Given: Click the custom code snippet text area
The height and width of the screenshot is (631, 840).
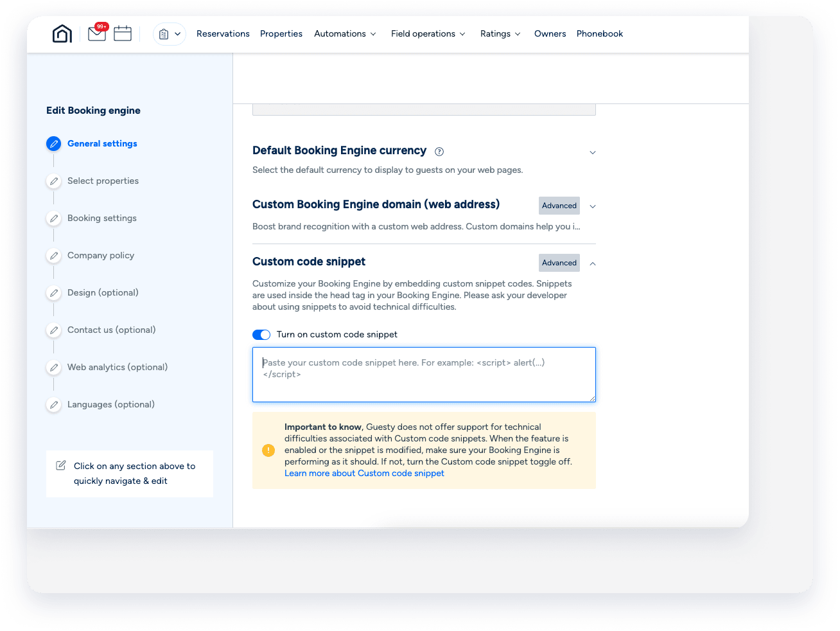Looking at the screenshot, I should (x=424, y=375).
